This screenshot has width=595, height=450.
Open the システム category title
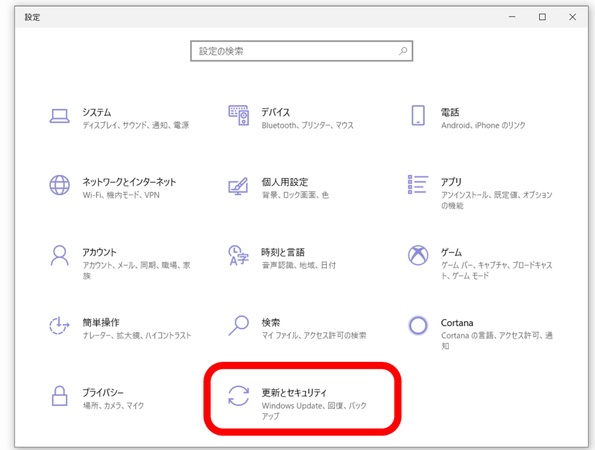(97, 112)
